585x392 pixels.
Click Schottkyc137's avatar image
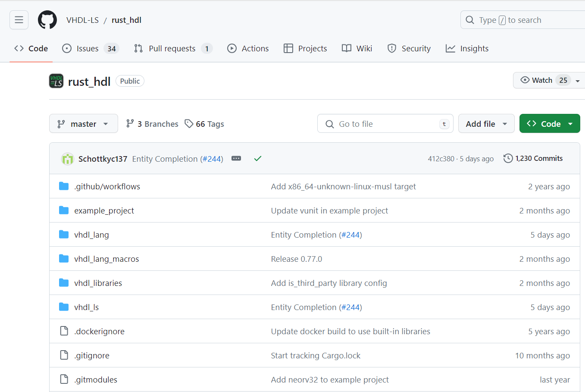point(67,159)
